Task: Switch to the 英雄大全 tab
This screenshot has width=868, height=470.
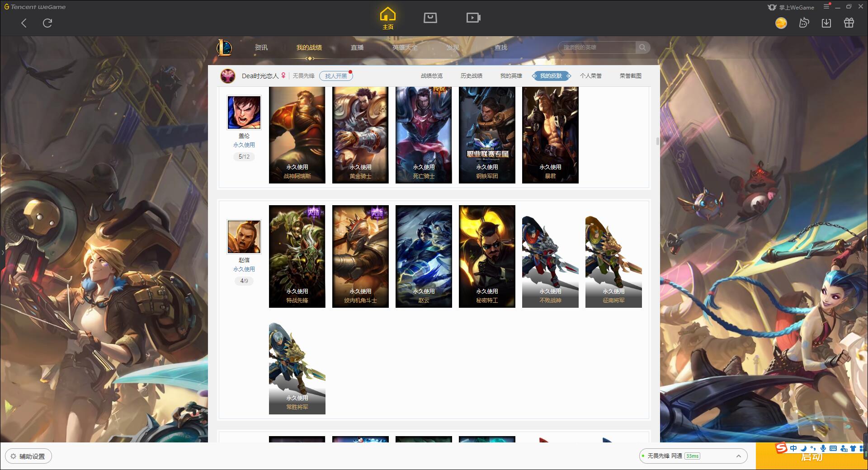Action: click(405, 47)
